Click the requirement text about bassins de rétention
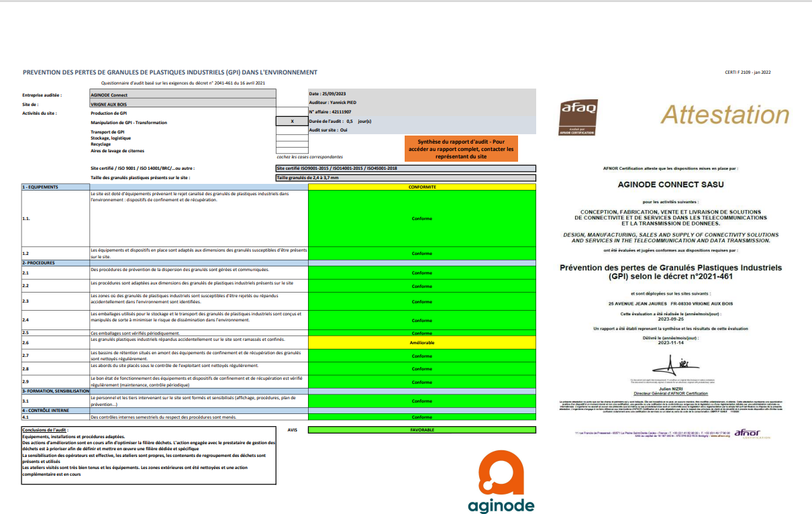Screen dimensions: 812x514 pos(195,355)
